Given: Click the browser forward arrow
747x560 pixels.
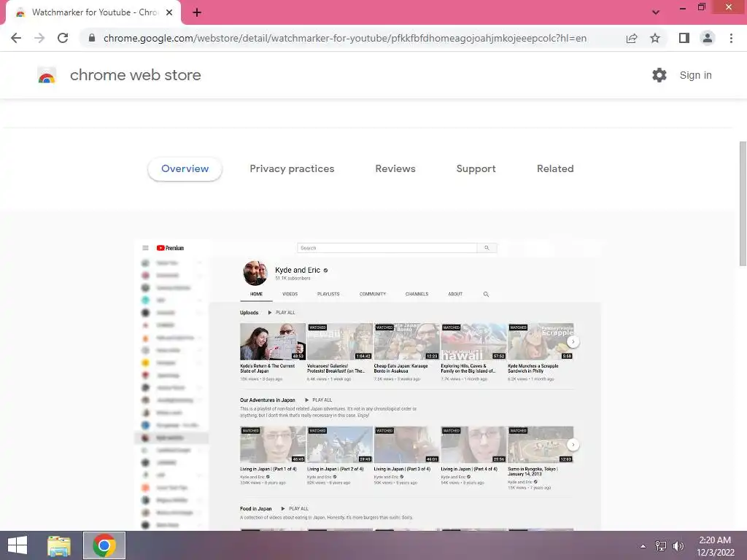Looking at the screenshot, I should (x=39, y=38).
